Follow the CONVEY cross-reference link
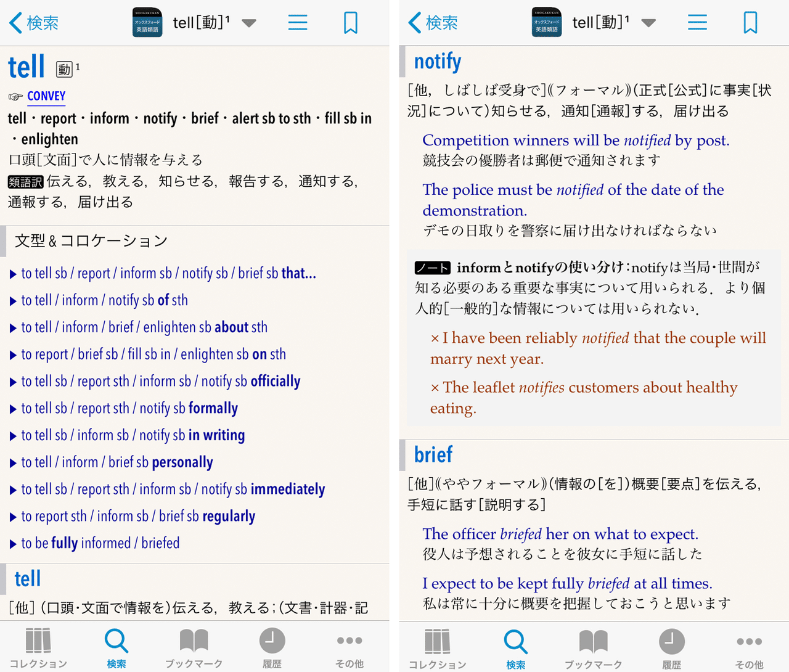789x672 pixels. 46,96
